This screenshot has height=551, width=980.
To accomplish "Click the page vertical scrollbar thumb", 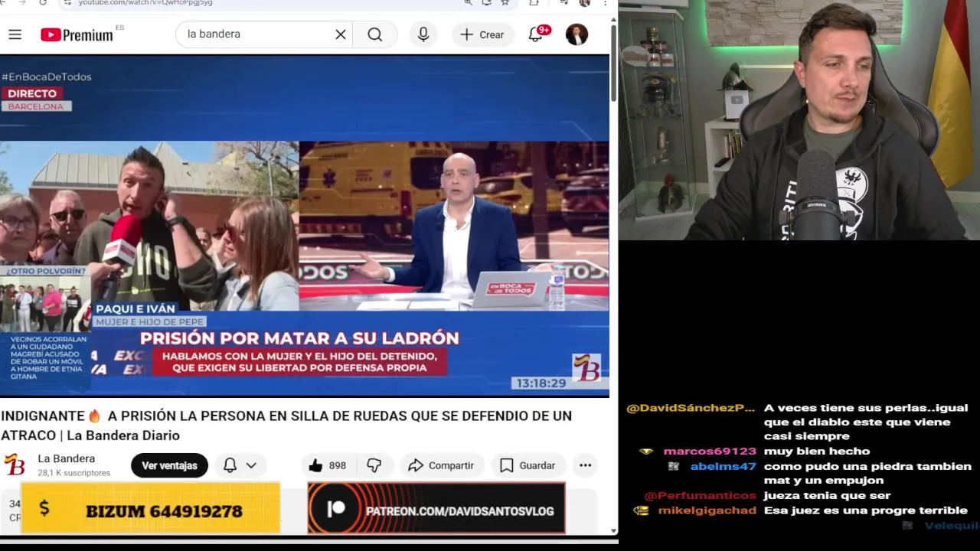I will click(x=613, y=63).
